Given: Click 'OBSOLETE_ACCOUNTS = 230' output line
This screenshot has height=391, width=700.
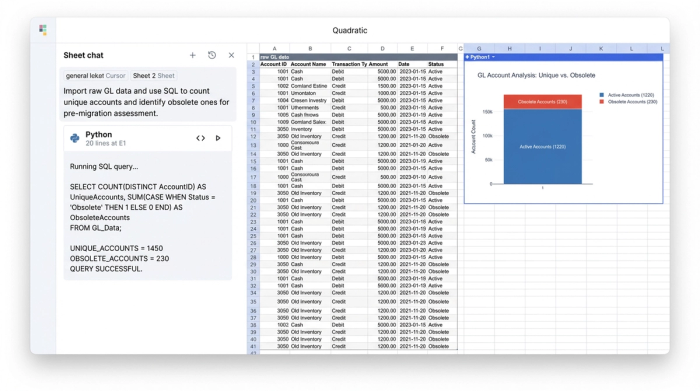Looking at the screenshot, I should coord(119,258).
